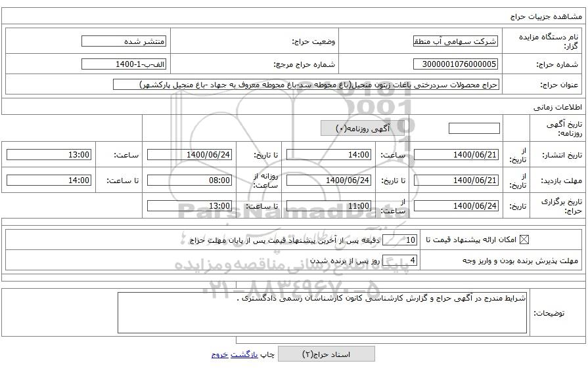Click the 10-minute bid extension field
Viewport: 588px width, 378px height.
399,240
